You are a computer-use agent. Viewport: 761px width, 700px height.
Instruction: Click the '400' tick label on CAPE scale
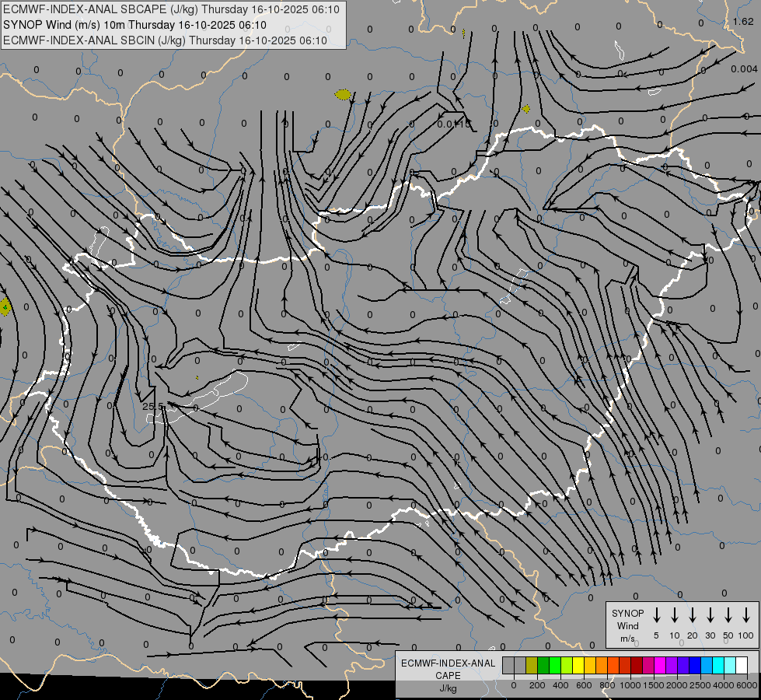pos(560,685)
